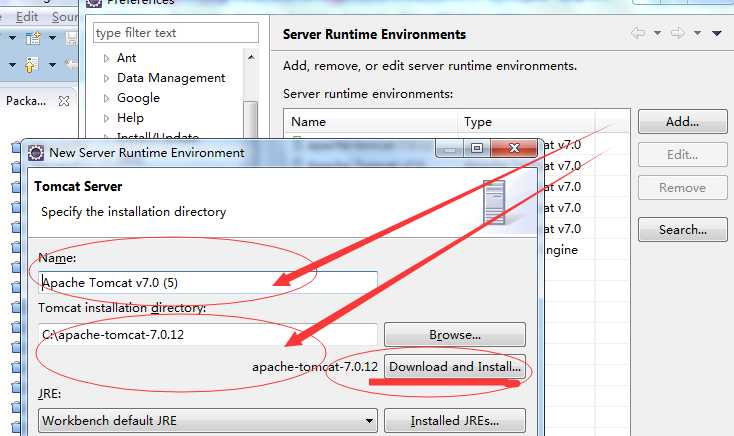Open Installed JREs settings
Screen dimensions: 734x436
(x=455, y=421)
